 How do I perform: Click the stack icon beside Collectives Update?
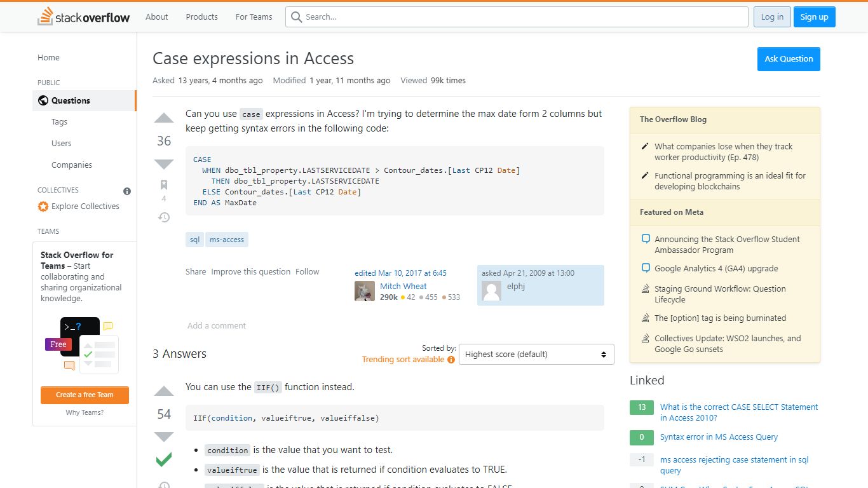click(646, 339)
